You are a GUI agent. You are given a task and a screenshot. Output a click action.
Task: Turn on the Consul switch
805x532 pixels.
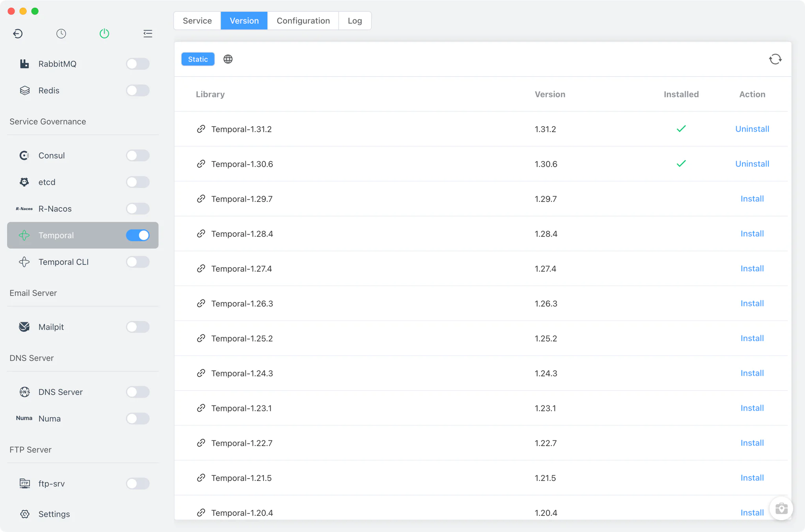138,156
